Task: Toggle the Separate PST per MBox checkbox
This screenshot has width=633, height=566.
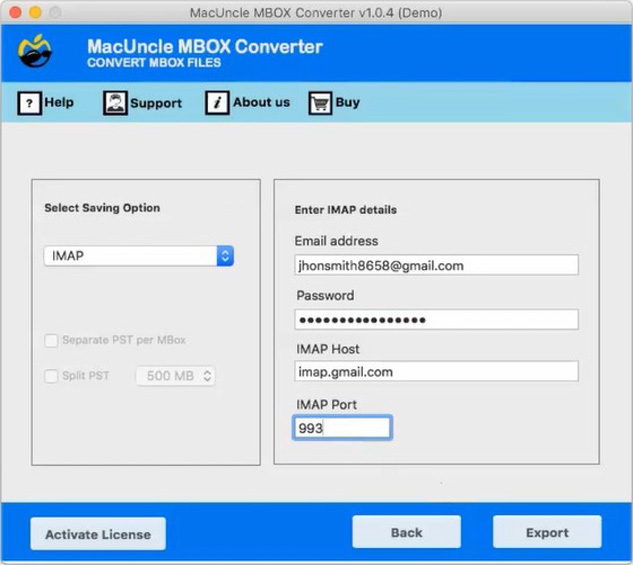Action: coord(51,340)
